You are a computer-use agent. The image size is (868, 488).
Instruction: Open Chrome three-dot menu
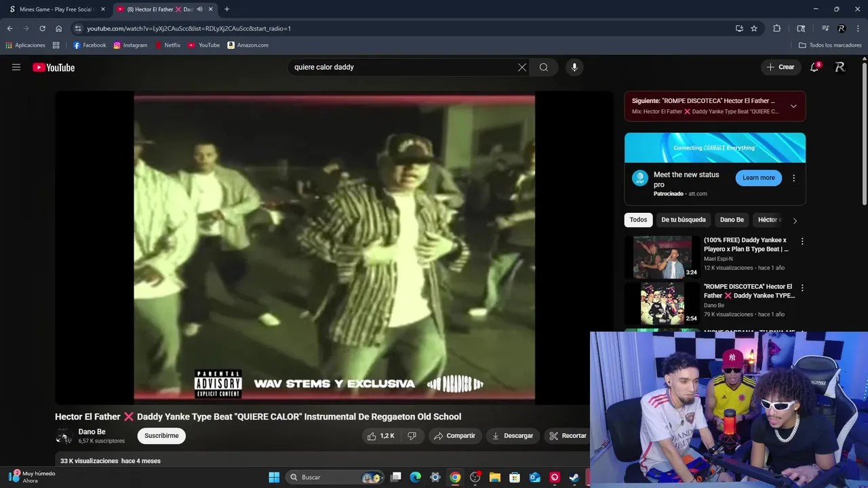pyautogui.click(x=858, y=28)
